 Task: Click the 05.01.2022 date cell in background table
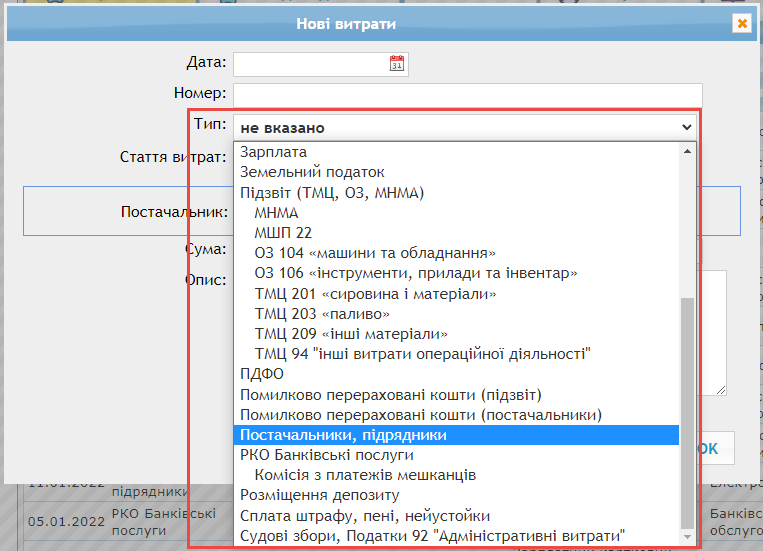pyautogui.click(x=66, y=522)
